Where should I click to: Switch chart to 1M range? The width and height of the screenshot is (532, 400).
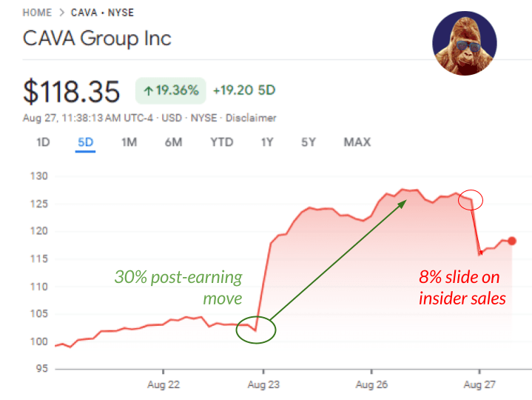pos(129,142)
